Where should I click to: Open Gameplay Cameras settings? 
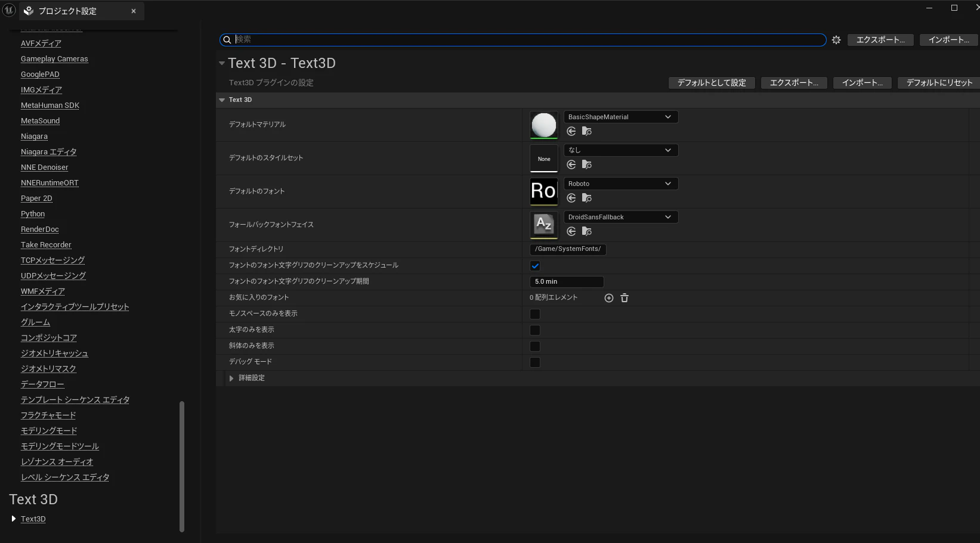[x=54, y=58]
